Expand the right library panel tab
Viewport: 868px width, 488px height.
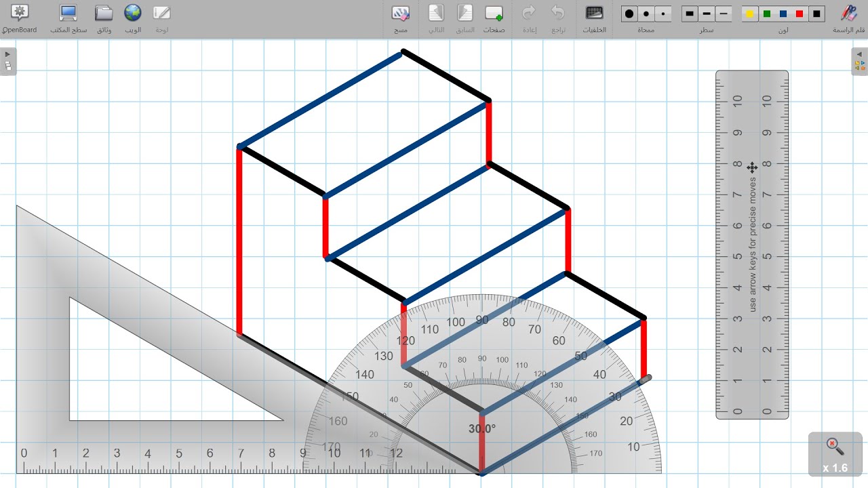pos(860,61)
